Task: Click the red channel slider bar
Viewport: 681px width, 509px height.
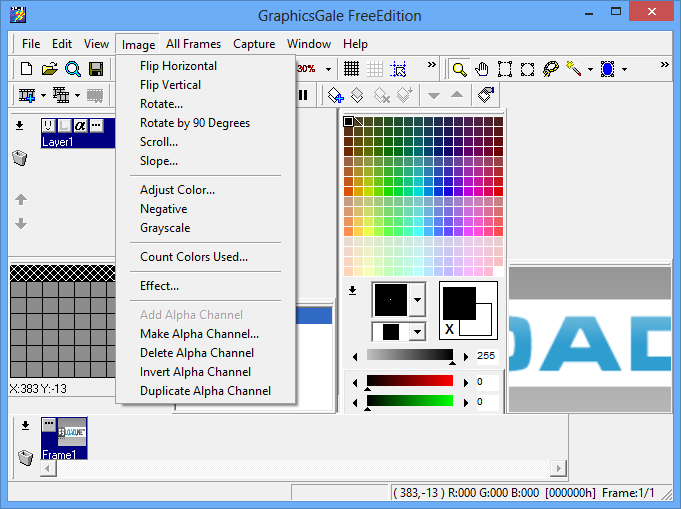Action: 409,381
